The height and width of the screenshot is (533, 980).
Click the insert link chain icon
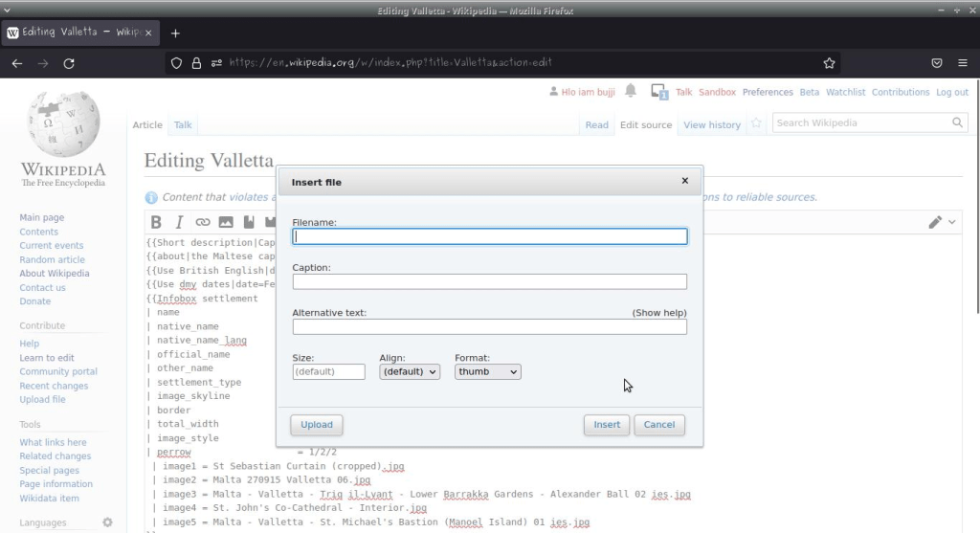[202, 222]
